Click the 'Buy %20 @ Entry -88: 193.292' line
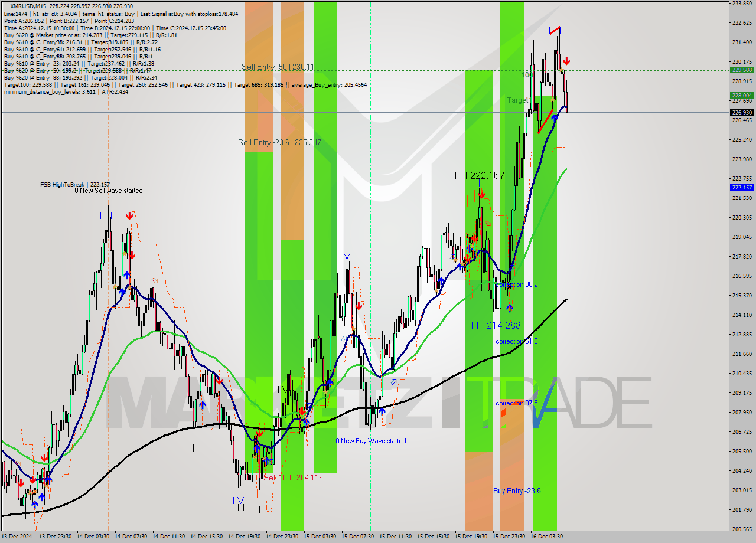 tap(80, 77)
